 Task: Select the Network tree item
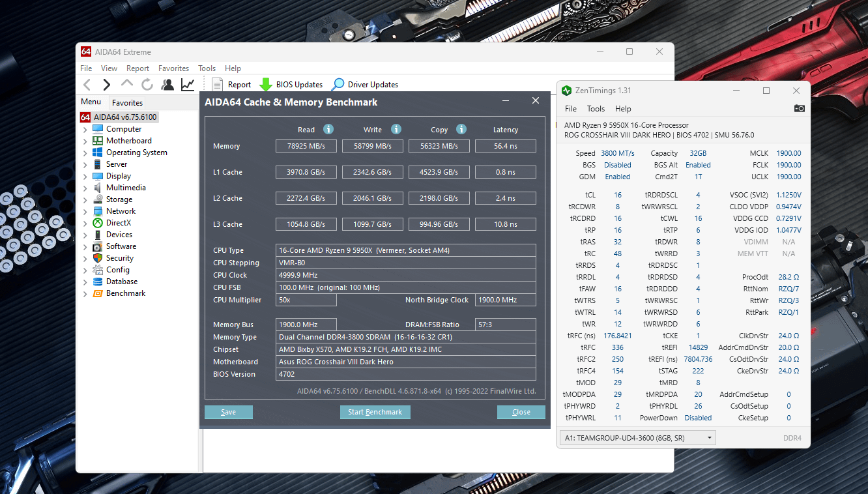(x=121, y=211)
